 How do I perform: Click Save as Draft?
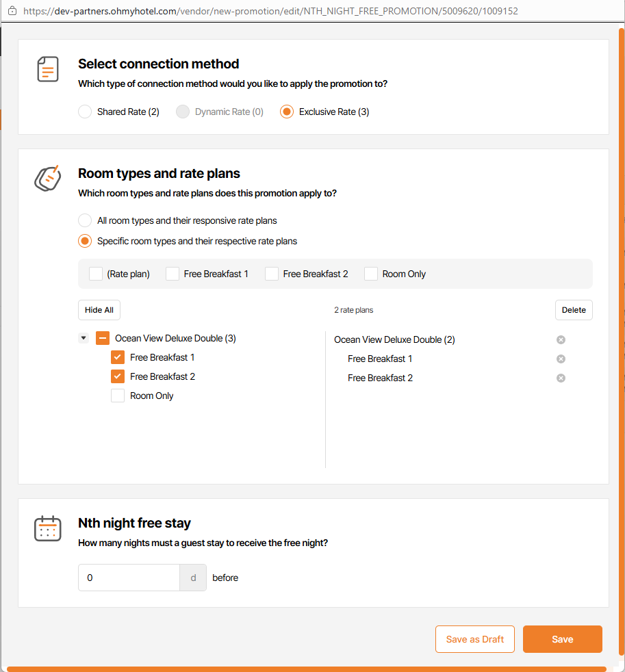click(x=475, y=639)
